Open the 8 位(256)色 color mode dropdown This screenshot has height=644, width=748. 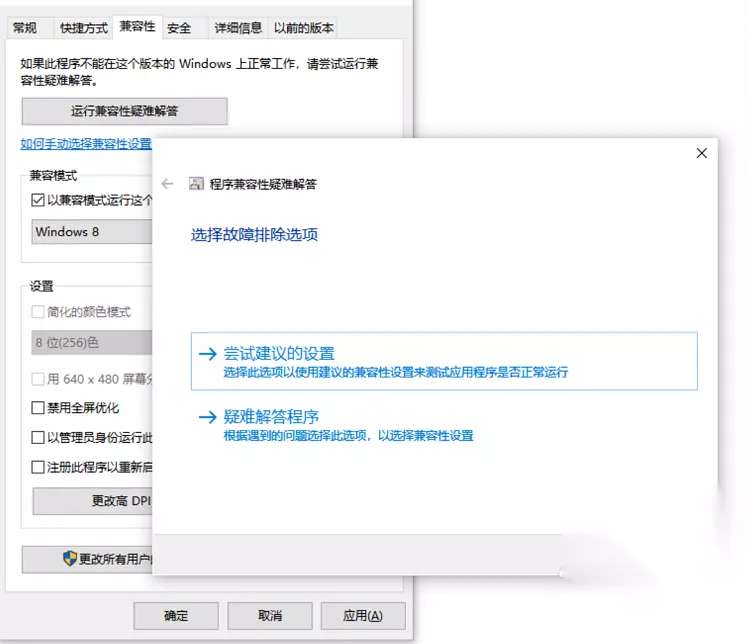[92, 343]
